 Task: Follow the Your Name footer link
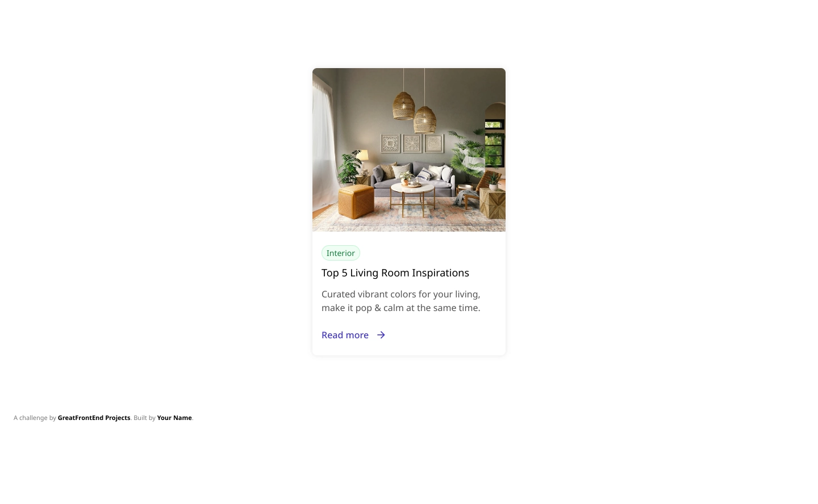tap(174, 418)
